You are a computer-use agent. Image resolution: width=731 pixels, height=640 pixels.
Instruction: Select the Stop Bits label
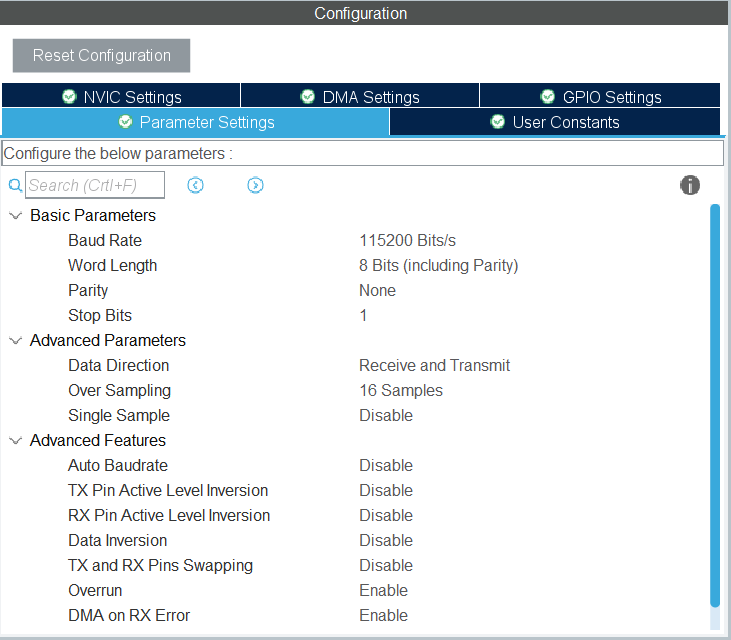(100, 316)
